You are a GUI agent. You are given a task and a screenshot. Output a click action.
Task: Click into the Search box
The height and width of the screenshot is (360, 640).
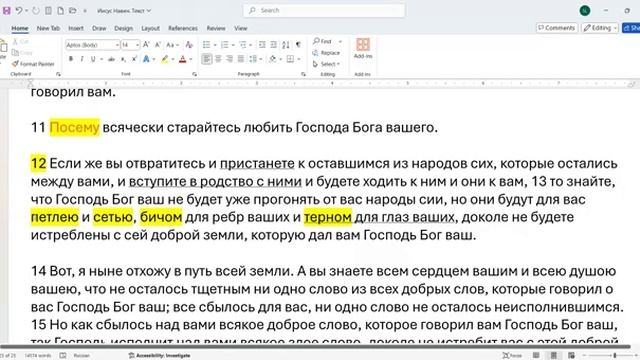pos(324,10)
